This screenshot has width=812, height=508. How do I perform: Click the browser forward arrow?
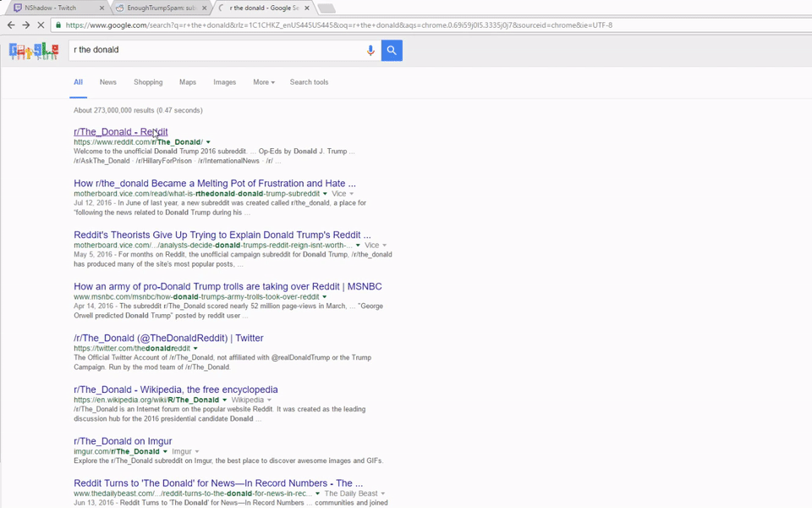(x=26, y=25)
